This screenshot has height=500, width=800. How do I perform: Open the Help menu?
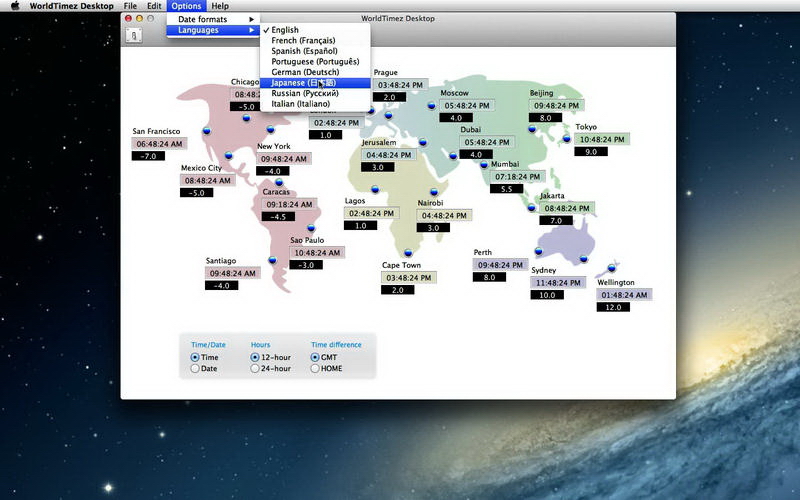click(219, 6)
